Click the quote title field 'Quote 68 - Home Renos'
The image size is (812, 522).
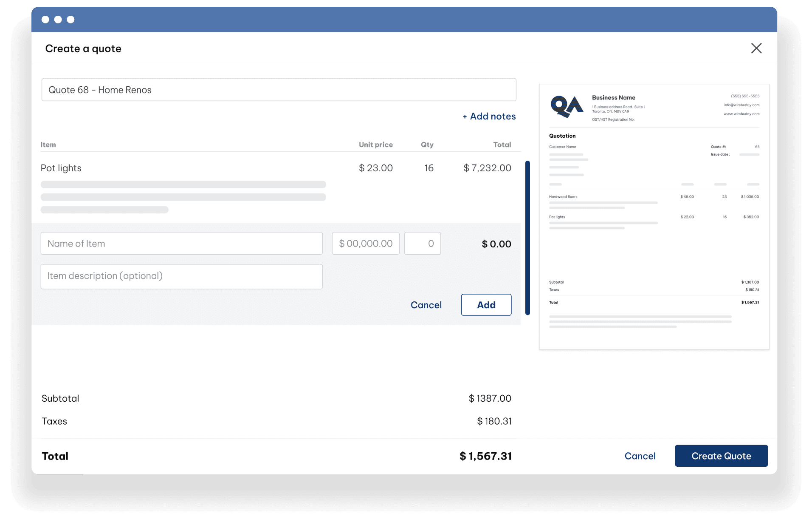(279, 90)
